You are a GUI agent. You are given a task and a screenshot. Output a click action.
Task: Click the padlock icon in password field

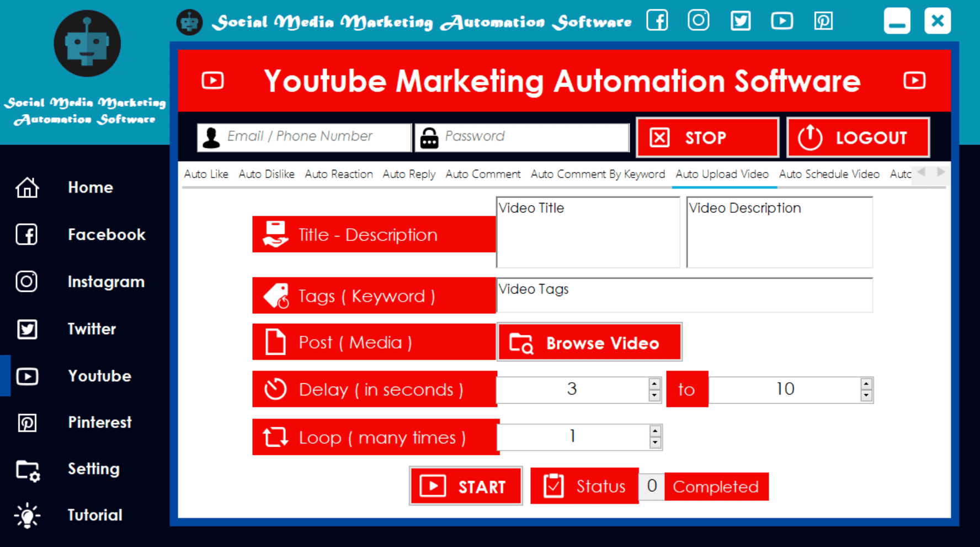click(429, 138)
